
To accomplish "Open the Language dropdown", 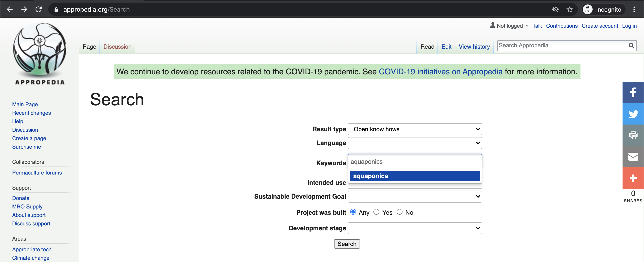I will [415, 143].
